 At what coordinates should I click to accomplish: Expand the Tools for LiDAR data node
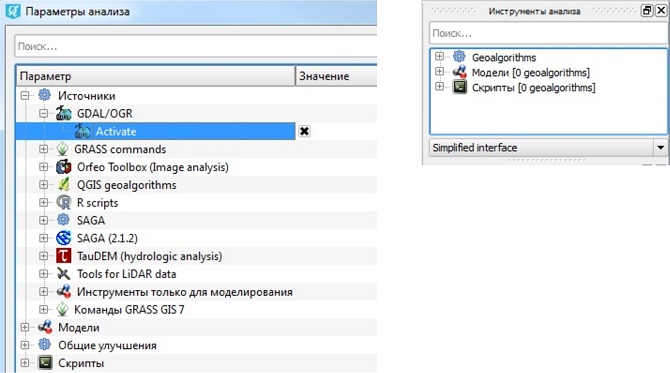44,274
